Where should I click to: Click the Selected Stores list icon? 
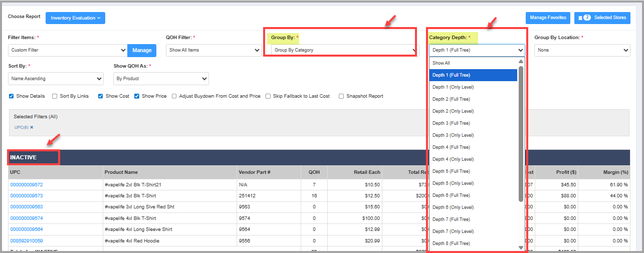580,18
